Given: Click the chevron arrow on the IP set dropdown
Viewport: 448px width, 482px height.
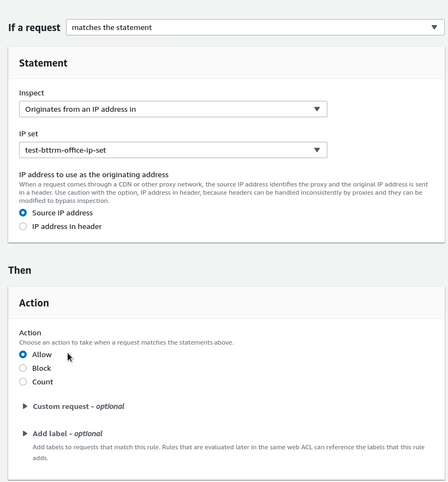Looking at the screenshot, I should click(317, 150).
